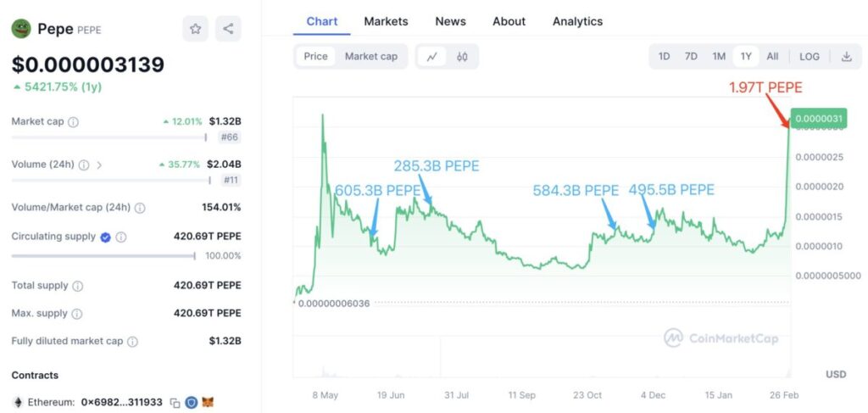The width and height of the screenshot is (868, 413).
Task: Select the 7D time range
Action: (691, 57)
